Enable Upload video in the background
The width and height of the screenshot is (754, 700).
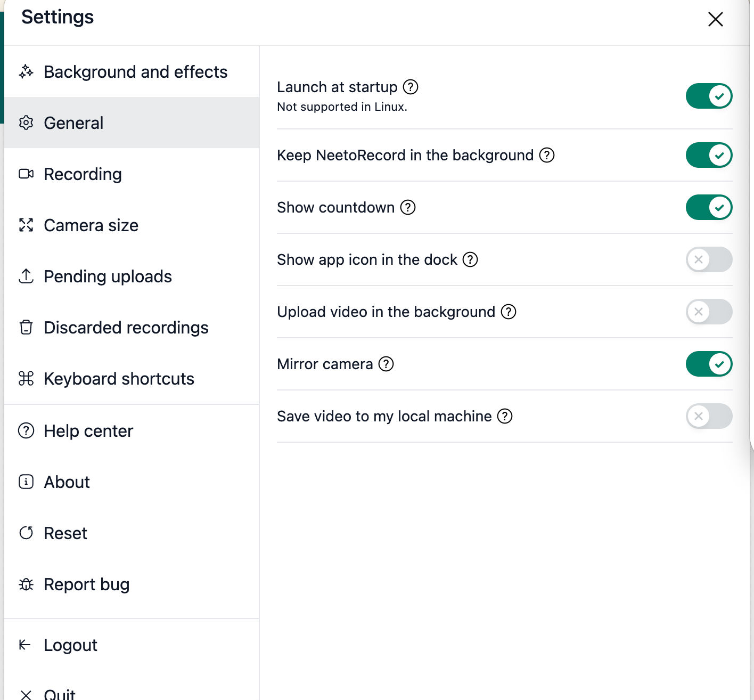click(709, 312)
